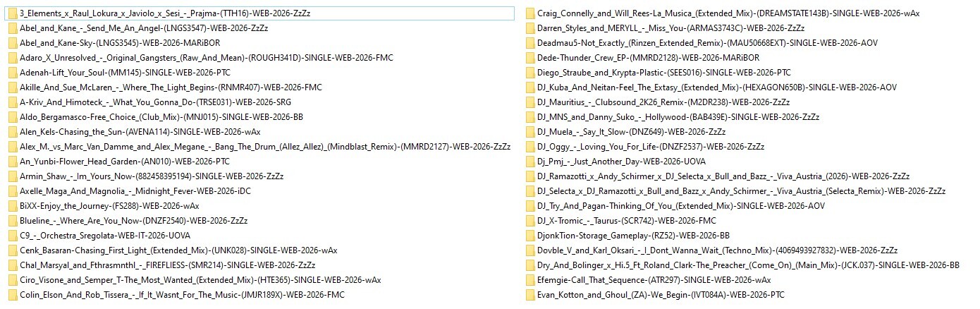Click folder icon for DJ_Oggy Loving_You_For_Life
This screenshot has width=980, height=309.
(x=529, y=147)
